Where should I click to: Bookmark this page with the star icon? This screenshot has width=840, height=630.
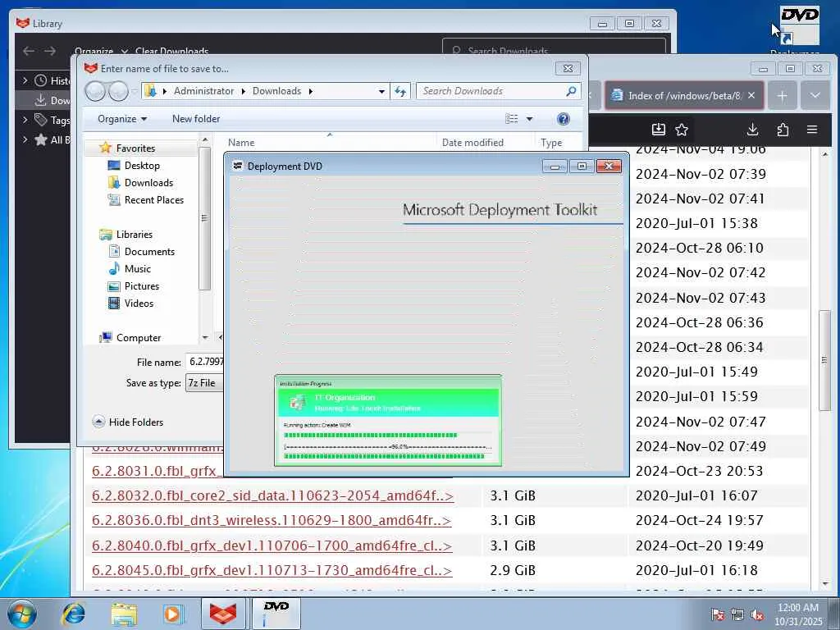682,129
